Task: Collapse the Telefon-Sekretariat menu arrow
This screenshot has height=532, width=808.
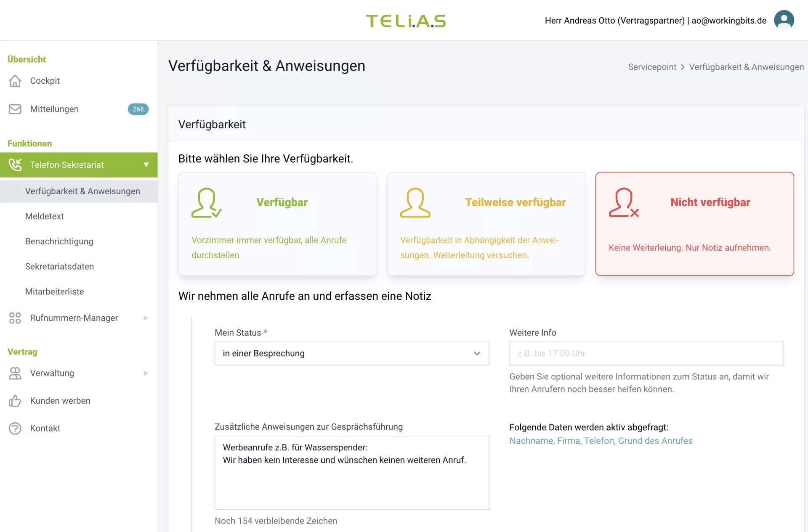Action: click(146, 165)
